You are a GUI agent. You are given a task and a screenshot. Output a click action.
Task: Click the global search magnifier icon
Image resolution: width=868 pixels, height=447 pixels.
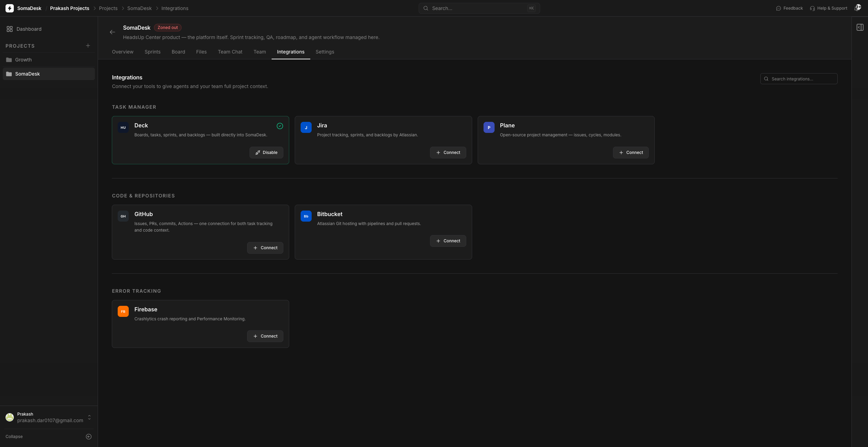pos(426,8)
